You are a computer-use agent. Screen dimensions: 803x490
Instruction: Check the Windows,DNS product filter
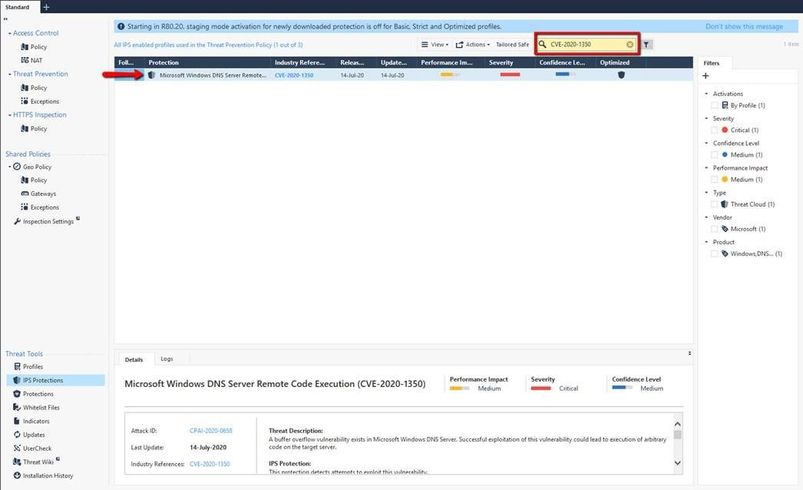(714, 253)
